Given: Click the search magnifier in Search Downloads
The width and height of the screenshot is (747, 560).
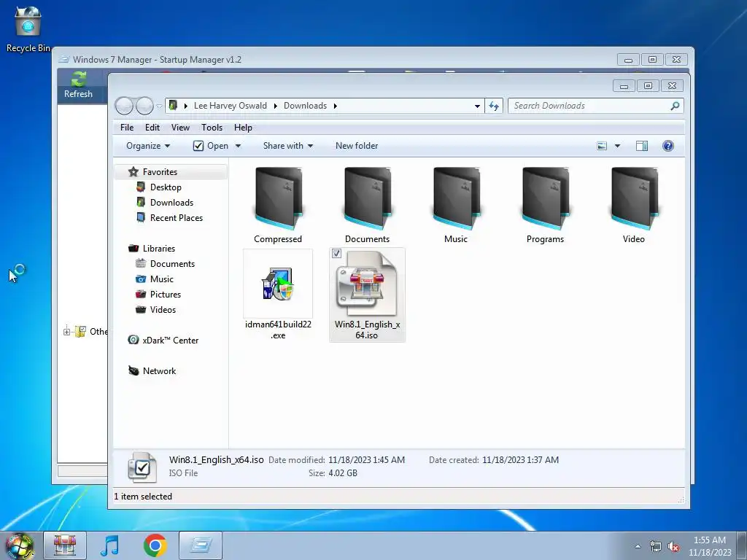Looking at the screenshot, I should (x=675, y=106).
